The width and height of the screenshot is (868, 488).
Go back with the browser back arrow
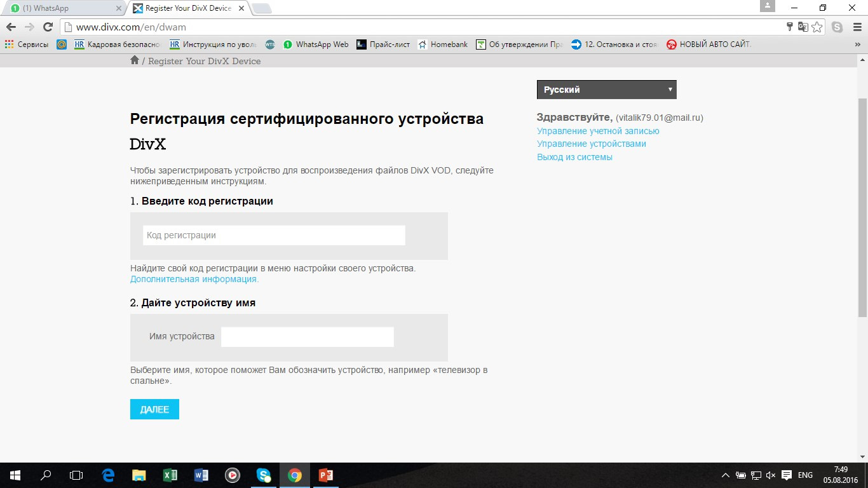point(11,27)
